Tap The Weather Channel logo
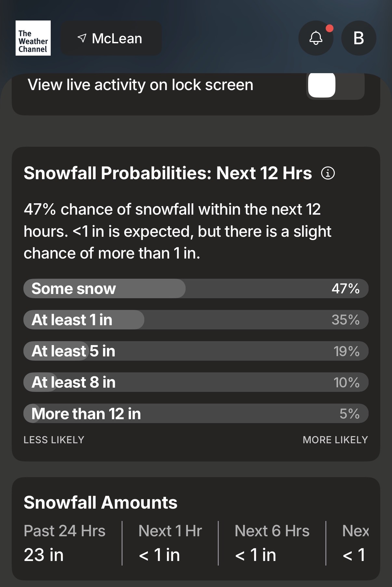 coord(33,38)
